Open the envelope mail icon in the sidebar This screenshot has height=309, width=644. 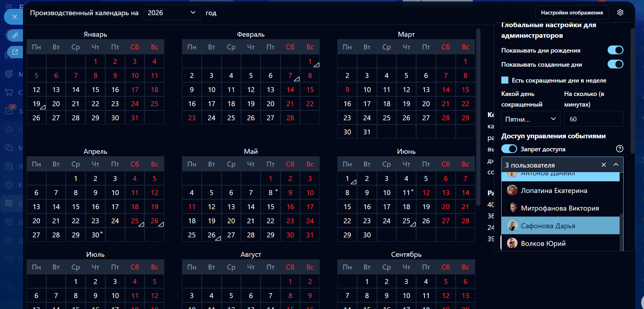(x=9, y=259)
